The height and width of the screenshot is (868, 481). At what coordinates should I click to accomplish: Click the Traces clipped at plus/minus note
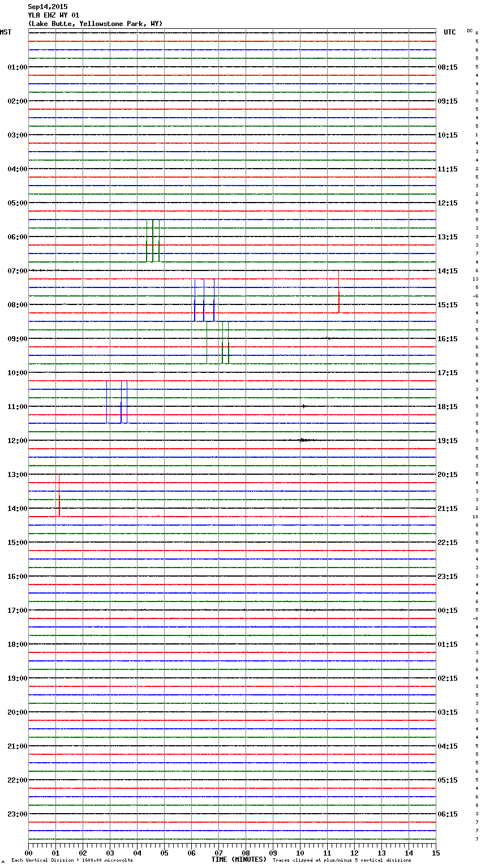342,861
